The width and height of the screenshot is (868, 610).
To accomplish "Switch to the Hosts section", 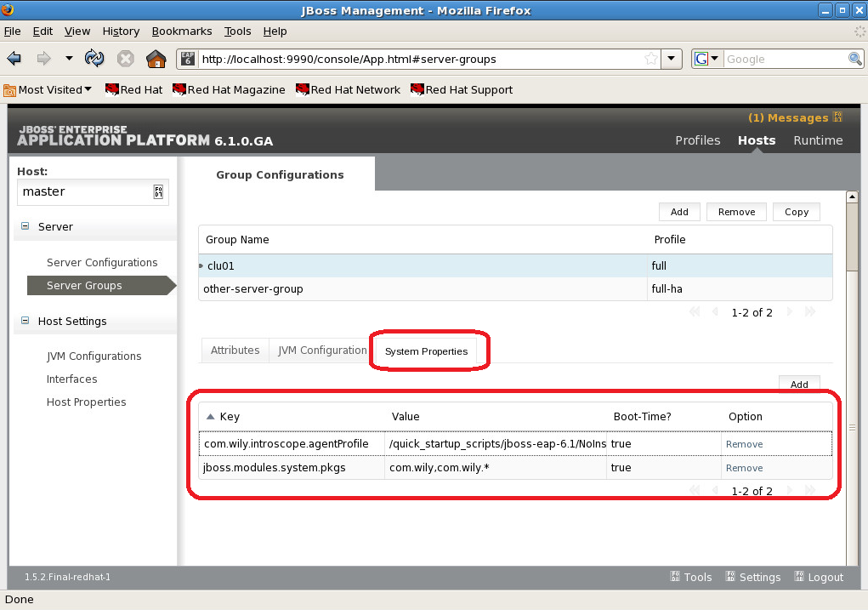I will (756, 140).
